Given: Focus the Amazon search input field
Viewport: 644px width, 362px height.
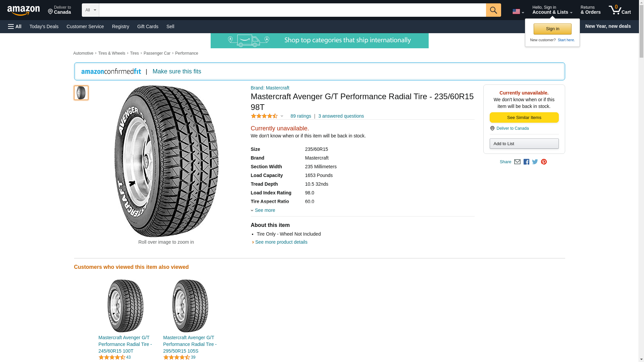Looking at the screenshot, I should 292,10.
